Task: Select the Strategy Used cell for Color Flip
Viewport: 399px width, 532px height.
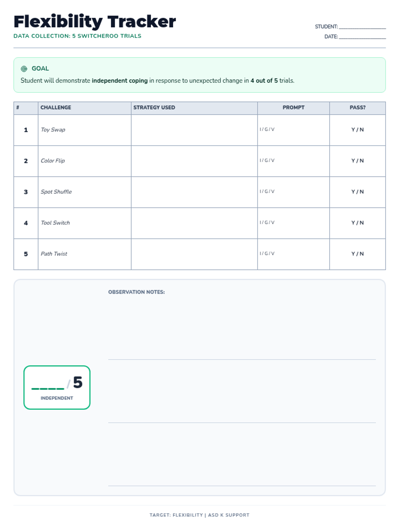Action: pos(194,161)
